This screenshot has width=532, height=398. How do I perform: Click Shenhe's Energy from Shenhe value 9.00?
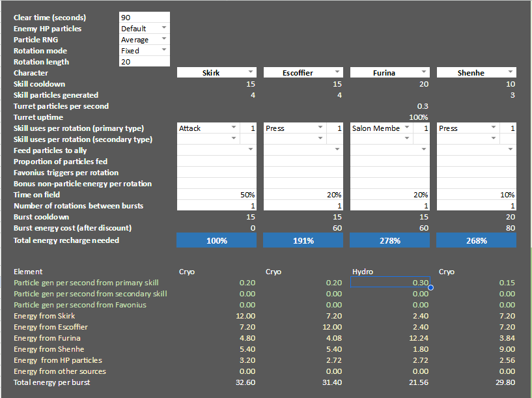coord(507,349)
